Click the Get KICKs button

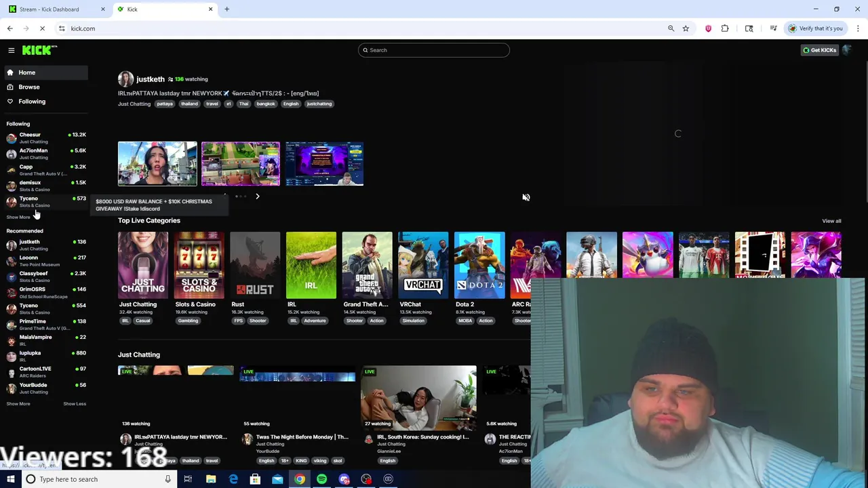pyautogui.click(x=820, y=50)
